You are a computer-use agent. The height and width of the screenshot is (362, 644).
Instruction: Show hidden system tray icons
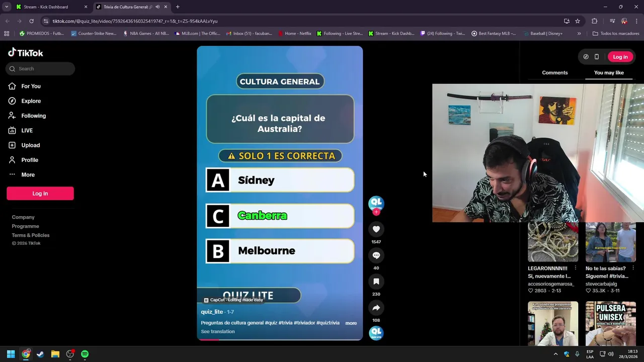tap(555, 354)
